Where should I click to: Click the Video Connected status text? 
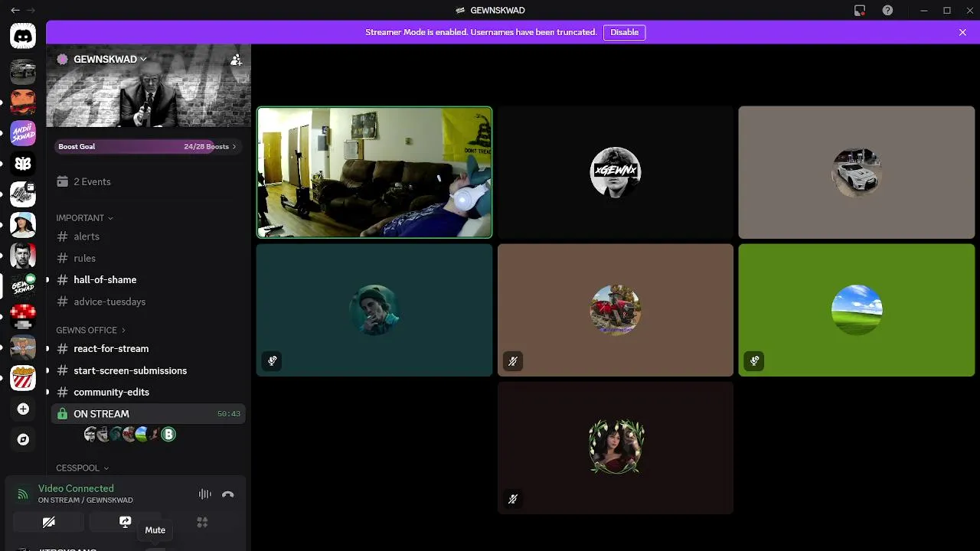click(x=76, y=488)
